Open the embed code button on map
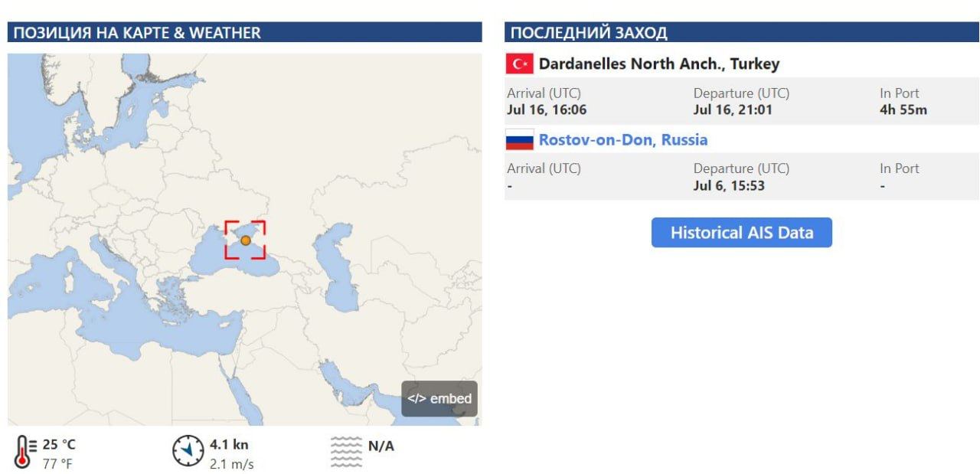The image size is (980, 474). [439, 399]
